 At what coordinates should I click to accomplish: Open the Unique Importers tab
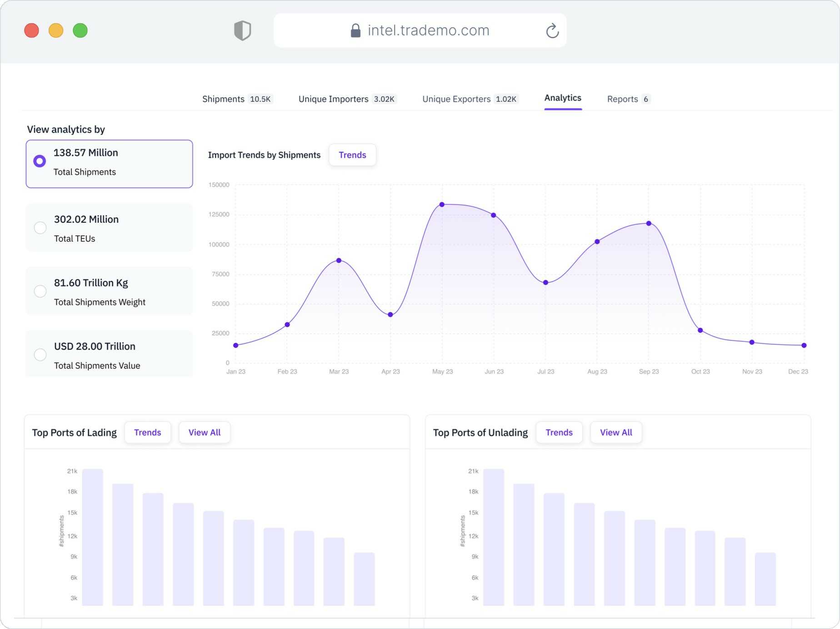(x=333, y=99)
